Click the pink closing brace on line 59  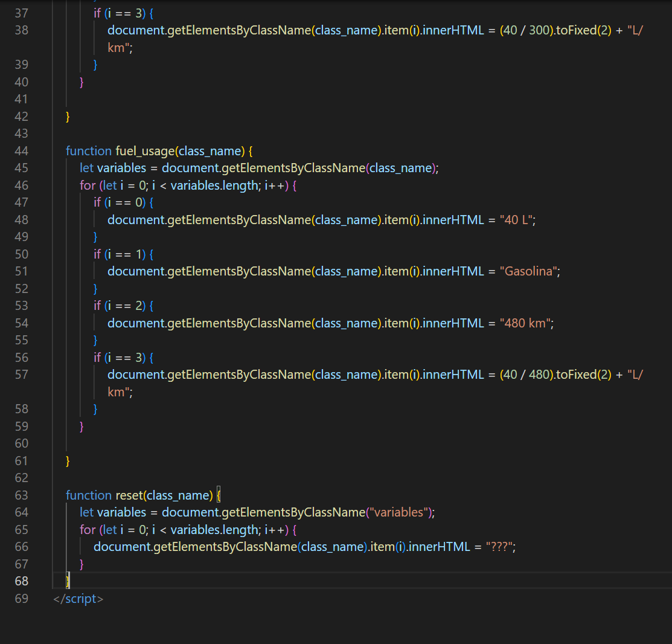[x=82, y=427]
